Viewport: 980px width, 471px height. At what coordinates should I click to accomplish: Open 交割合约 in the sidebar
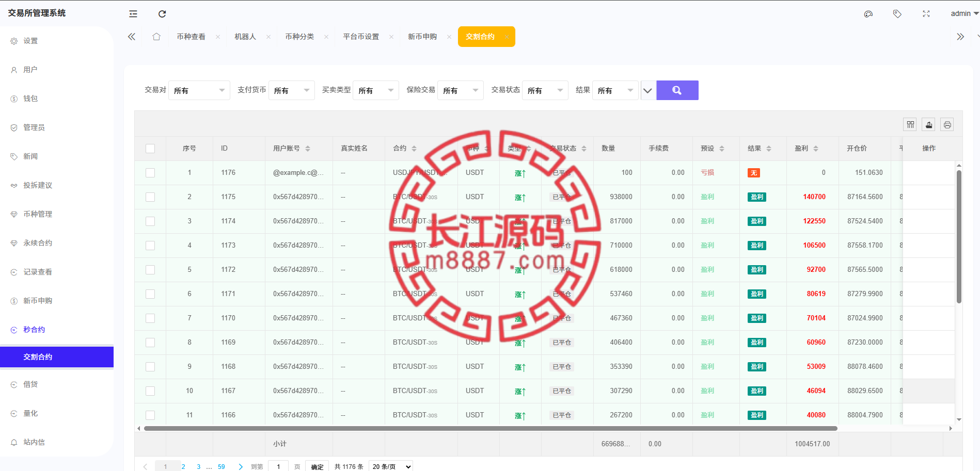(57, 357)
